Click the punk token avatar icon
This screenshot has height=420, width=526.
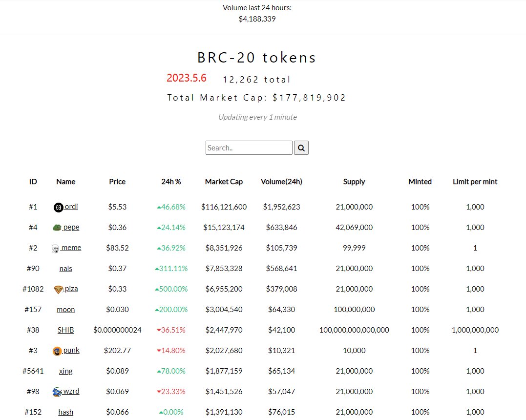pyautogui.click(x=57, y=351)
